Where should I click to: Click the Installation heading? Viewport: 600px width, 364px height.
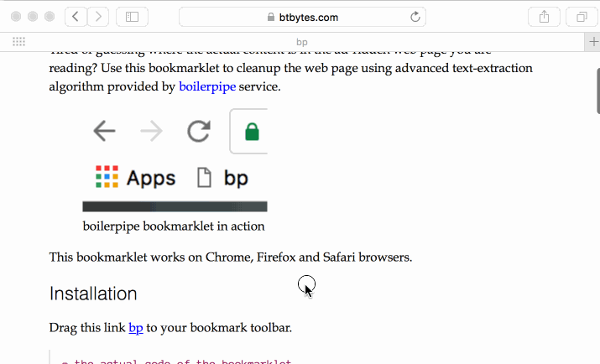point(93,294)
